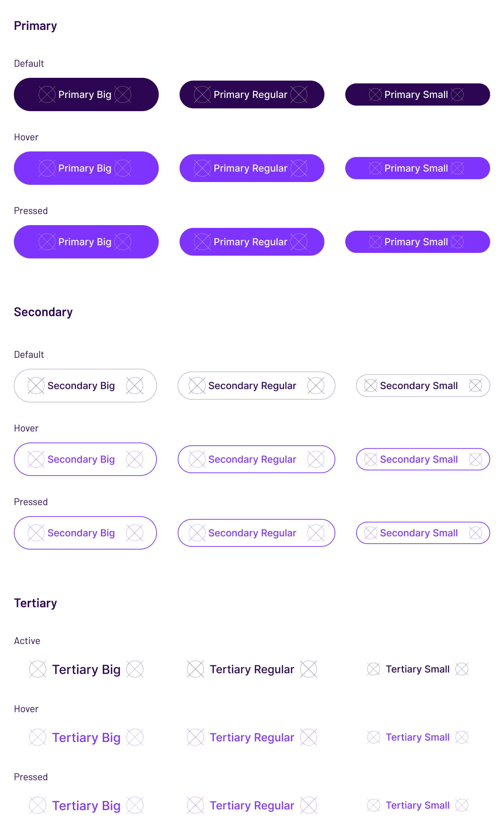Screen dimensions: 504x833
Task: Click the pressed-state Tertiary Big text button
Action: tap(86, 805)
